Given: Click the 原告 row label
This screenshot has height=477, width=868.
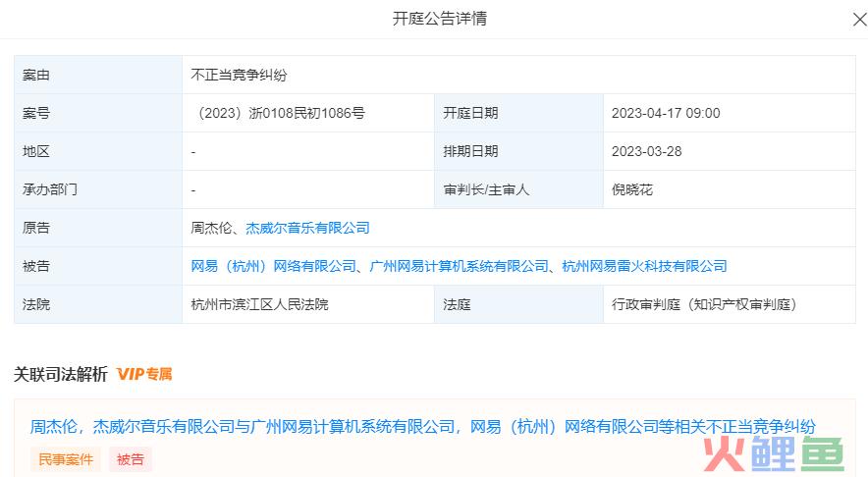Looking at the screenshot, I should [98, 228].
